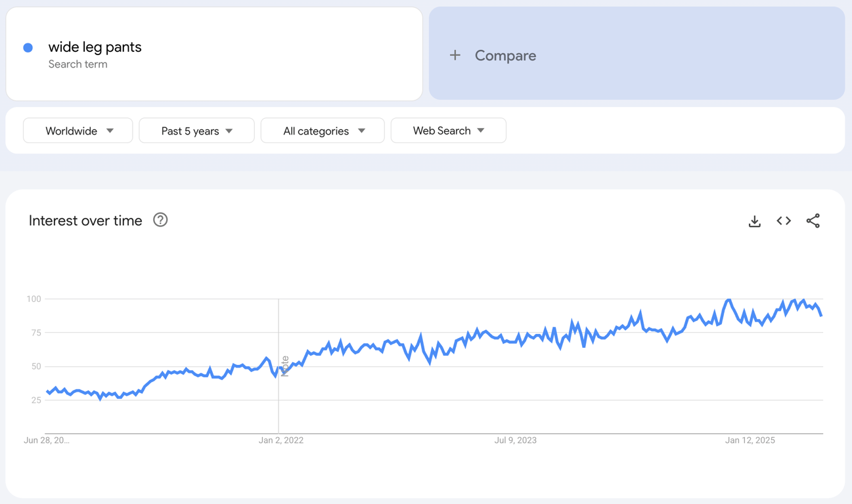Open the Past 5 years time range dropdown
852x504 pixels.
pos(196,131)
